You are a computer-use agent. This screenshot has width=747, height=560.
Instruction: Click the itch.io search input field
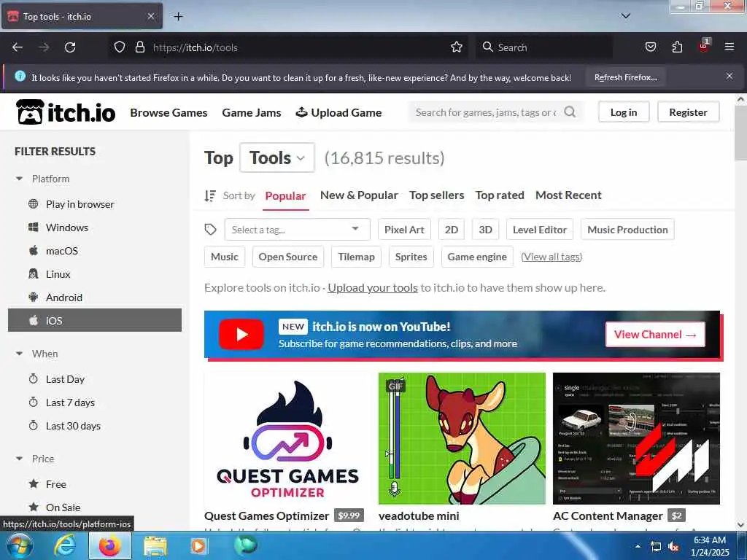pyautogui.click(x=486, y=112)
